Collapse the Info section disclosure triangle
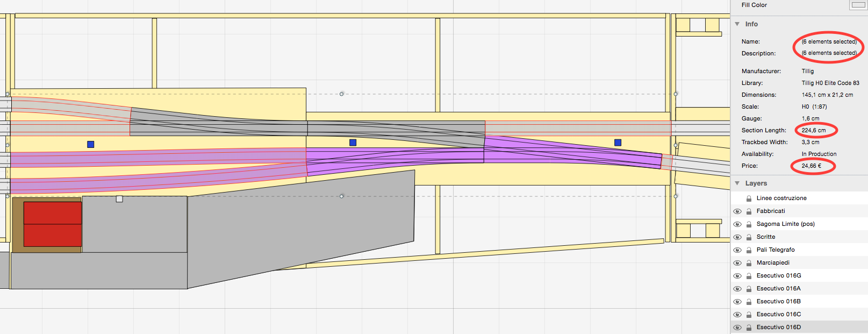This screenshot has width=868, height=334. pyautogui.click(x=737, y=24)
